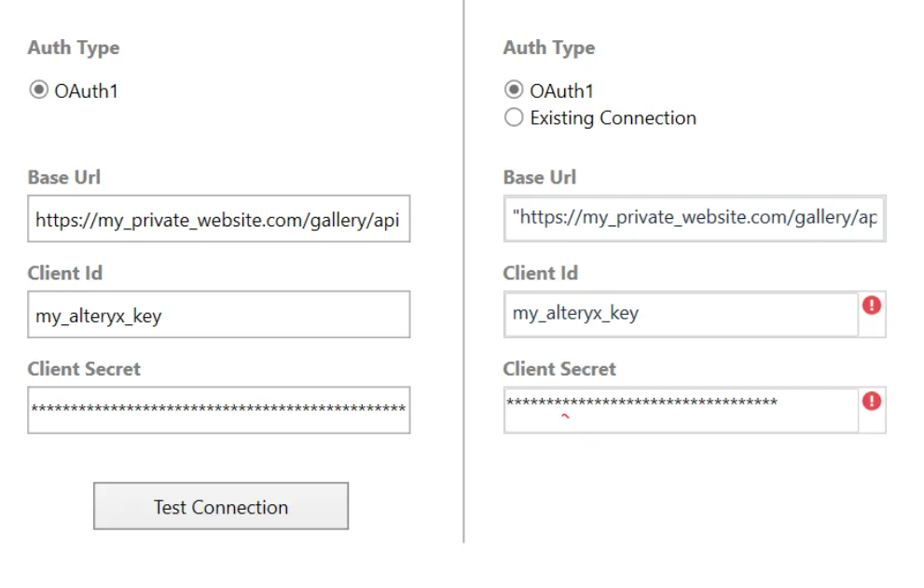Click the Base Url label on the left panel
This screenshot has height=588, width=924.
pos(63,177)
